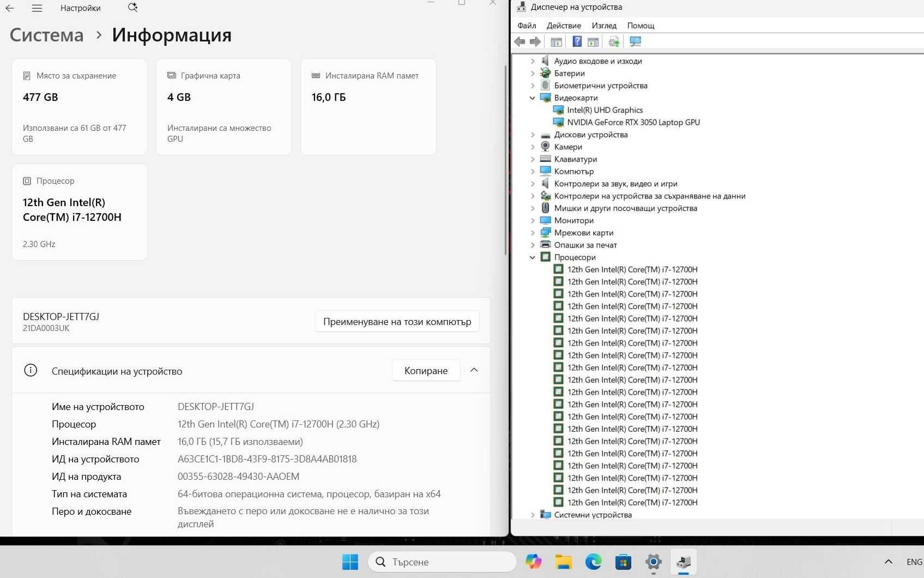This screenshot has width=924, height=578.
Task: Click the Търсене taskbar search box
Action: tap(442, 562)
